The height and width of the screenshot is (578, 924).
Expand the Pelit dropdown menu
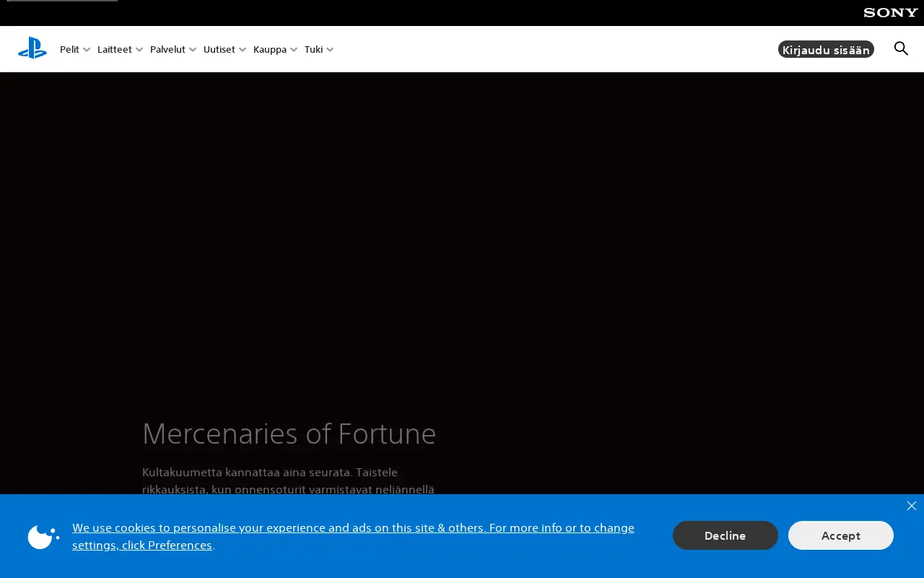tap(75, 49)
